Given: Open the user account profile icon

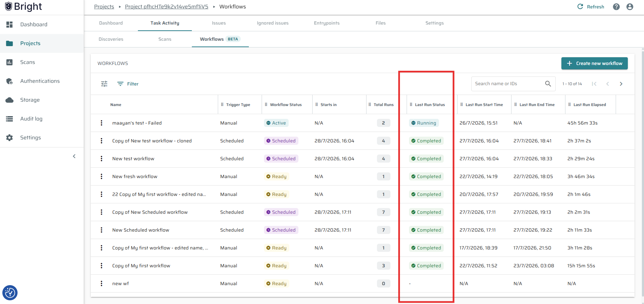Looking at the screenshot, I should pyautogui.click(x=630, y=7).
